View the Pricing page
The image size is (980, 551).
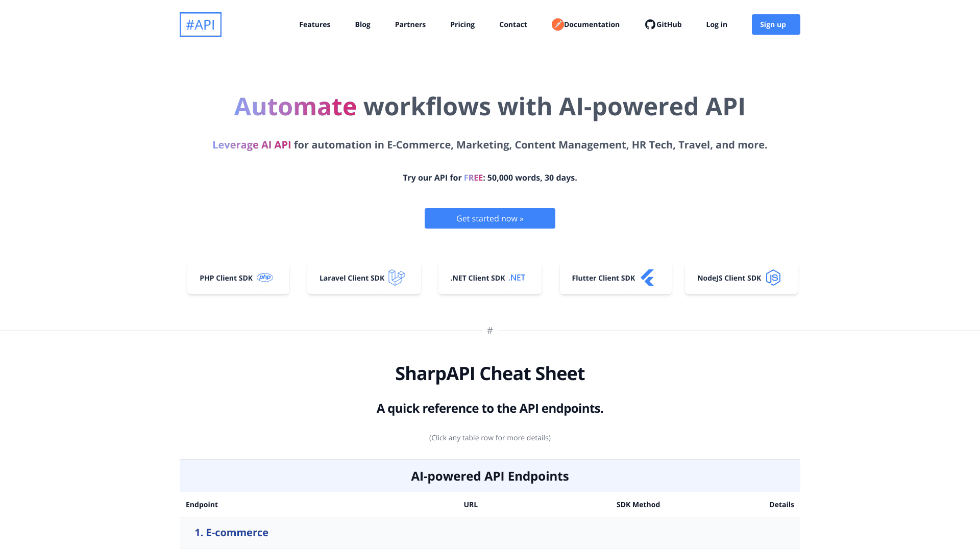462,24
